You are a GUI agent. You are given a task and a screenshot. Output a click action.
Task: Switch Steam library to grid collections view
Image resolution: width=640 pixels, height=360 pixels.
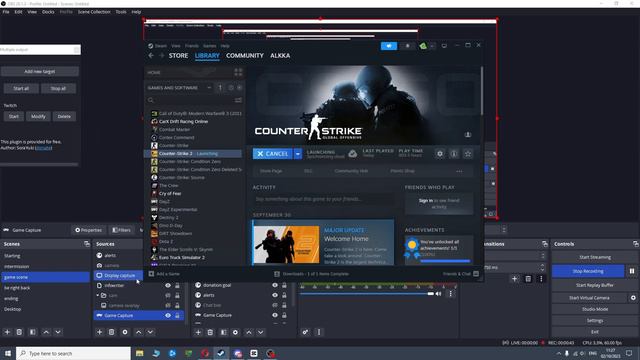(x=238, y=72)
